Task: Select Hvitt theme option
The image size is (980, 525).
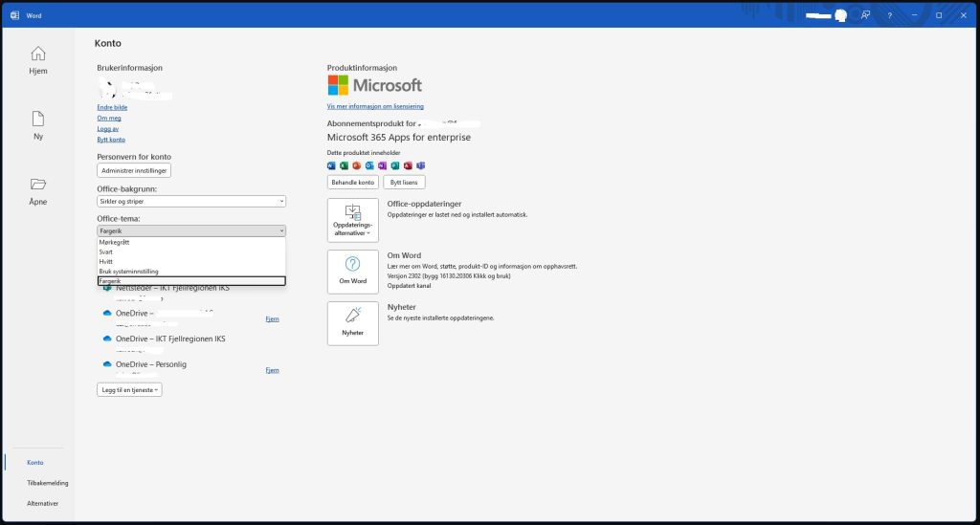Action: tap(191, 262)
